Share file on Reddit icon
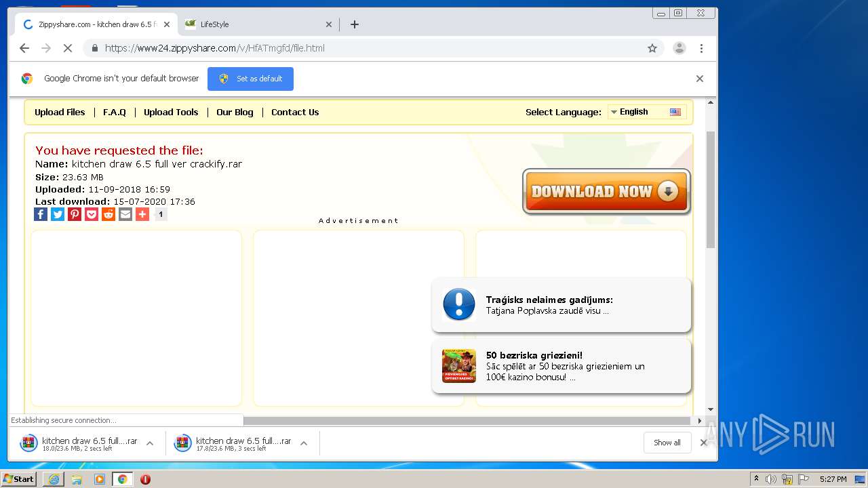This screenshot has width=868, height=488. pyautogui.click(x=108, y=214)
